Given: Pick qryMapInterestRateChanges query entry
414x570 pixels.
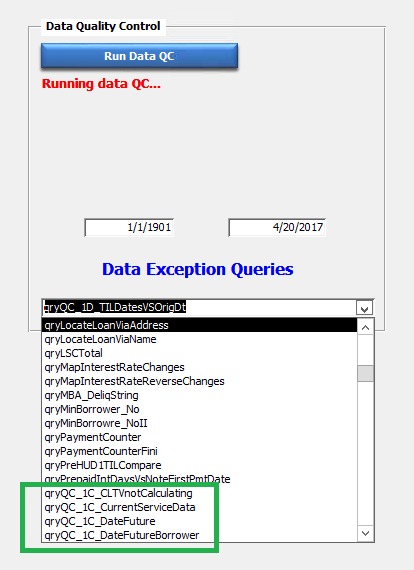Looking at the screenshot, I should (x=200, y=367).
